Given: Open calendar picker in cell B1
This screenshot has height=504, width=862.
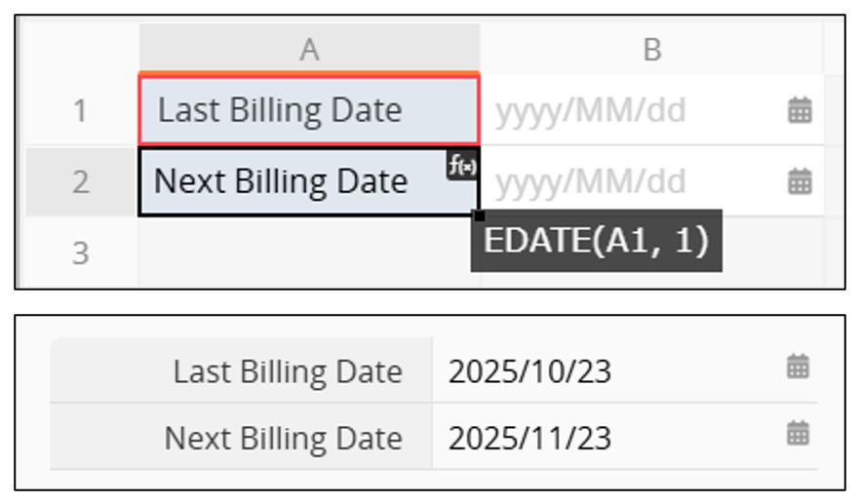Looking at the screenshot, I should coord(800,110).
